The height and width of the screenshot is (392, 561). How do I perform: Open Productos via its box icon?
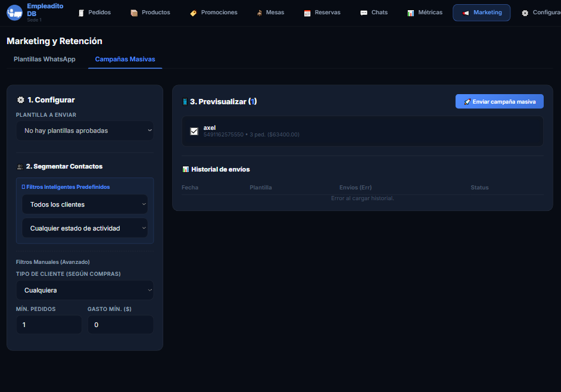[134, 13]
